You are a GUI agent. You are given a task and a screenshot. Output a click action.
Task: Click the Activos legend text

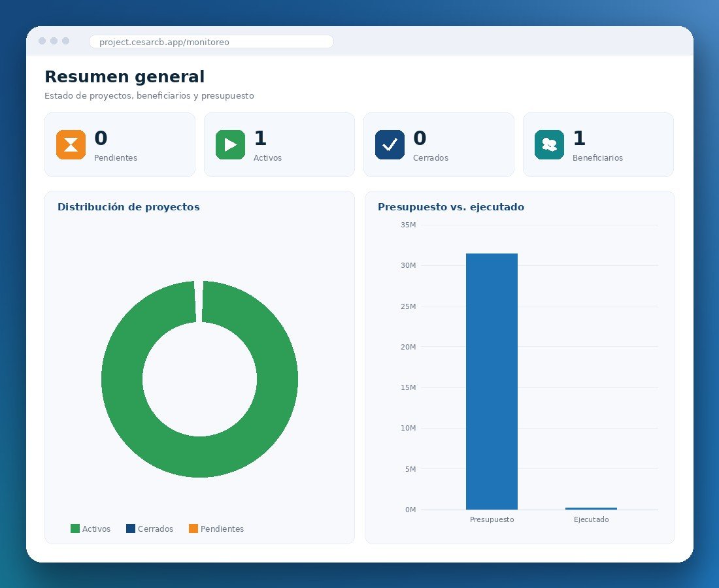(x=96, y=529)
